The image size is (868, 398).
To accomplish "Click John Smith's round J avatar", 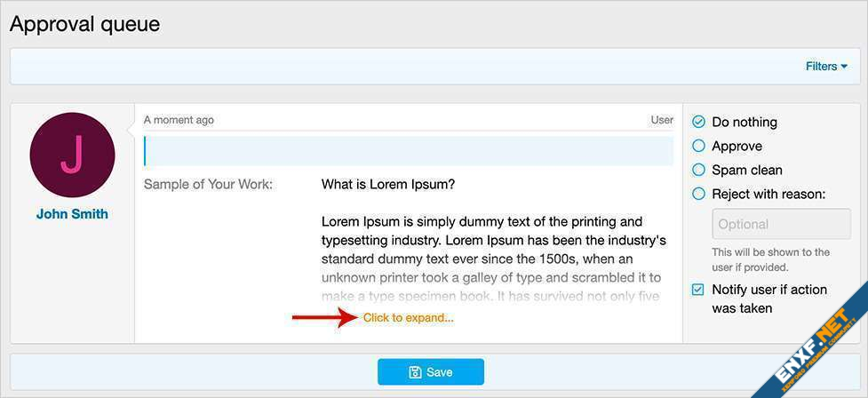I will pos(72,155).
